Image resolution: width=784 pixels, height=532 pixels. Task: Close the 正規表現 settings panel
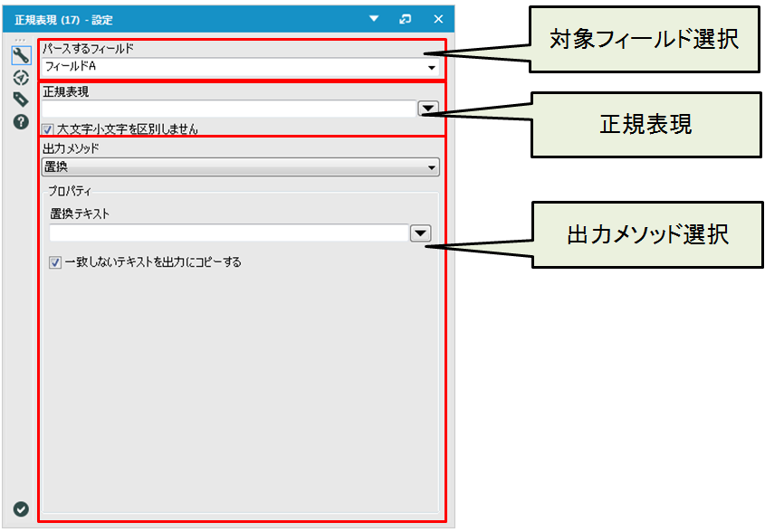point(438,19)
